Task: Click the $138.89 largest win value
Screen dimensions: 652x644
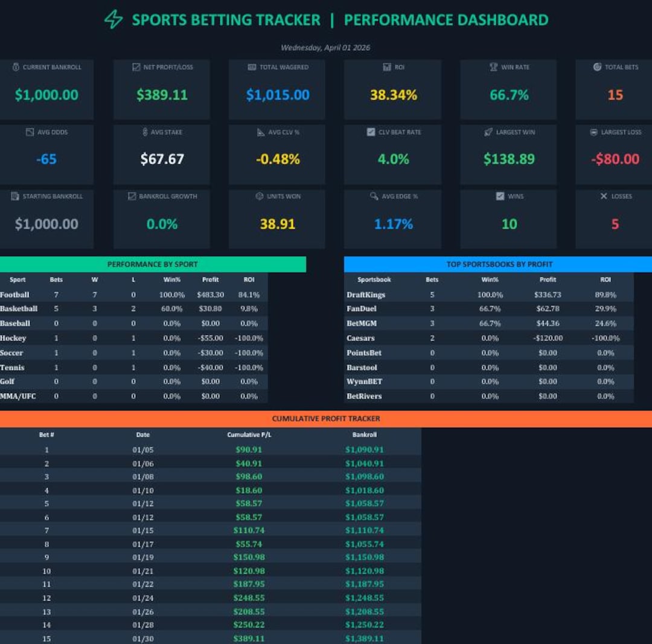Action: (510, 159)
